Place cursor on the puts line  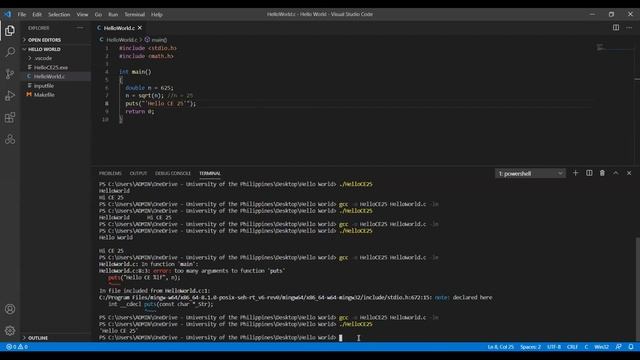click(160, 104)
